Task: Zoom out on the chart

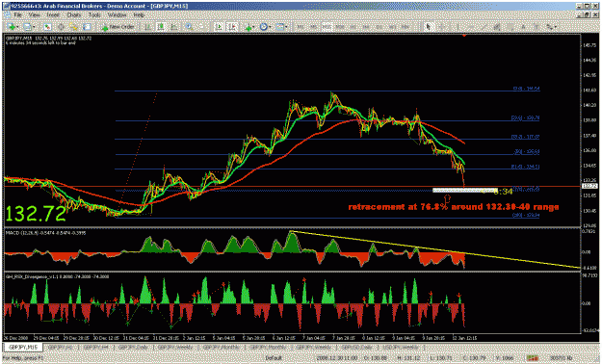Action: (201, 27)
